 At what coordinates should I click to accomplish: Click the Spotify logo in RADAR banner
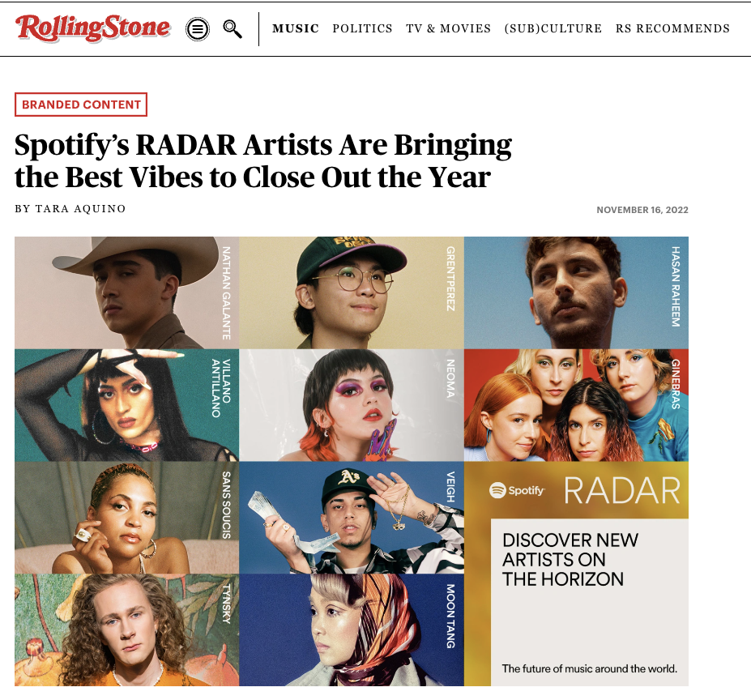(517, 490)
